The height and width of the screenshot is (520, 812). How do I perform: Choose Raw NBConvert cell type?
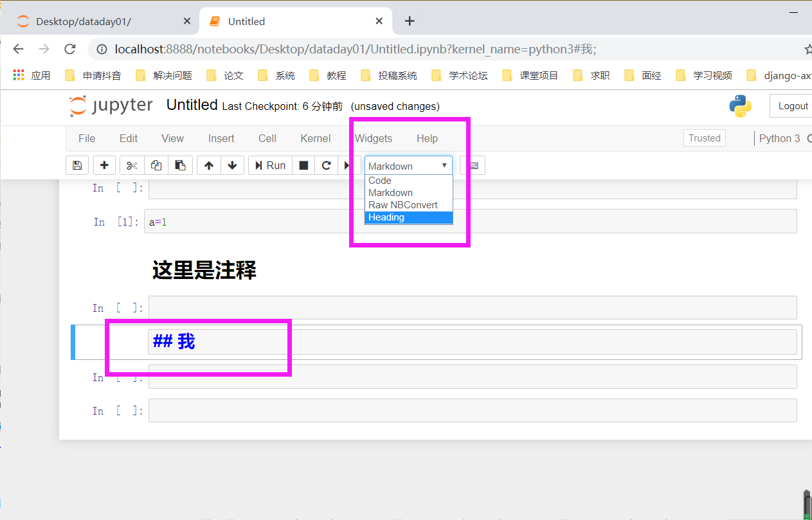[408, 205]
